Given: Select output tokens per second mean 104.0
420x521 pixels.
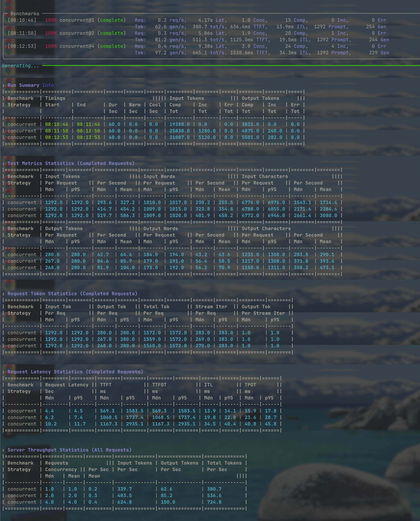Looking at the screenshot, I should tap(128, 268).
